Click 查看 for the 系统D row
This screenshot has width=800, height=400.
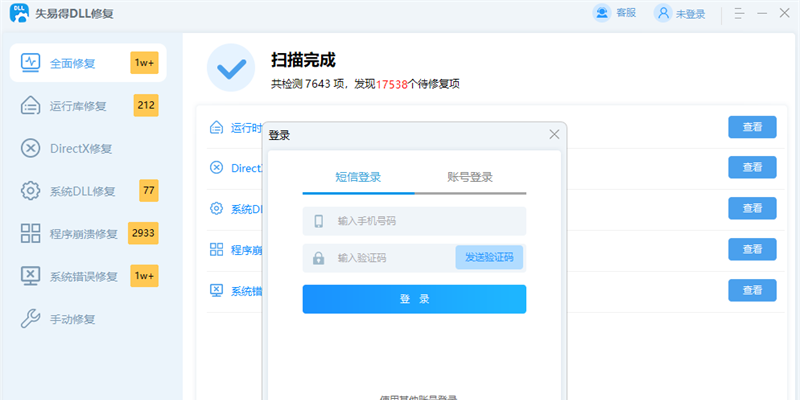(x=752, y=208)
